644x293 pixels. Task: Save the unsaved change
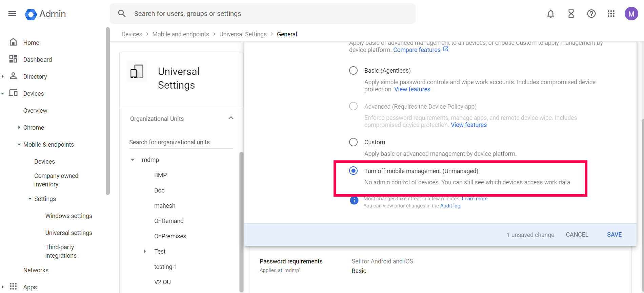click(614, 235)
